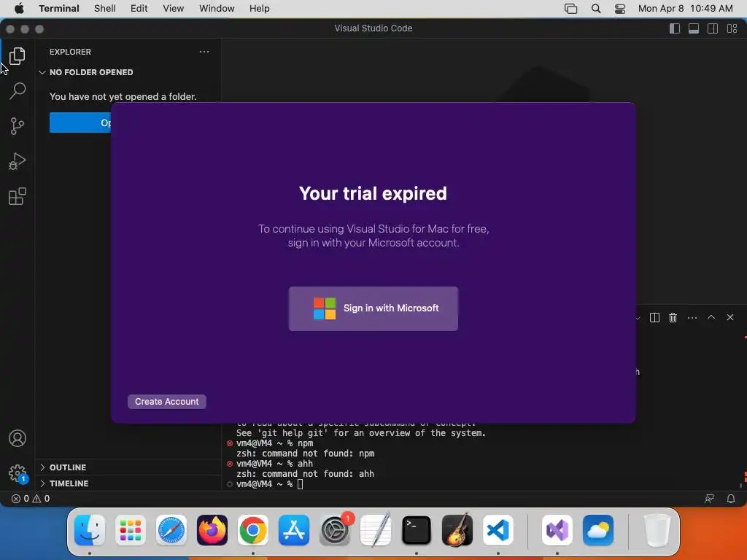Screen dimensions: 747x560
Task: Maximize terminal panel with up chevron
Action: click(711, 317)
